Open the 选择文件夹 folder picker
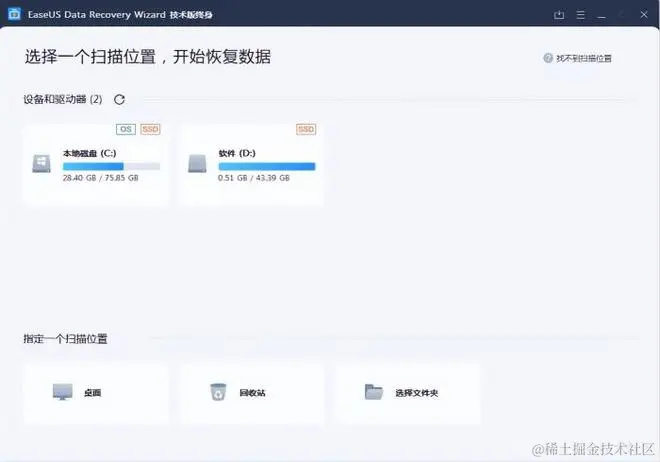Viewport: 660px width, 462px height. 407,393
